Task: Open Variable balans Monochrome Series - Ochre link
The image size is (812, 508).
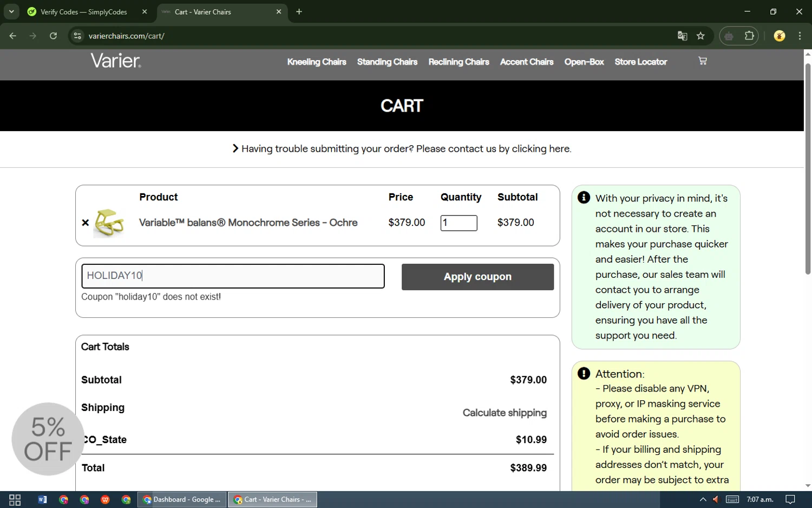Action: (x=248, y=223)
